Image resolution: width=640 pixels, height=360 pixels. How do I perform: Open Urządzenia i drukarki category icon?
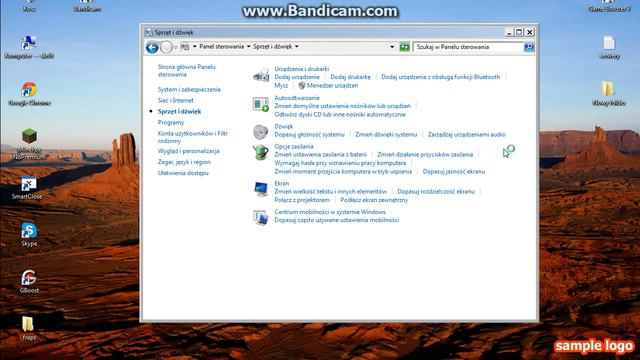pyautogui.click(x=261, y=75)
